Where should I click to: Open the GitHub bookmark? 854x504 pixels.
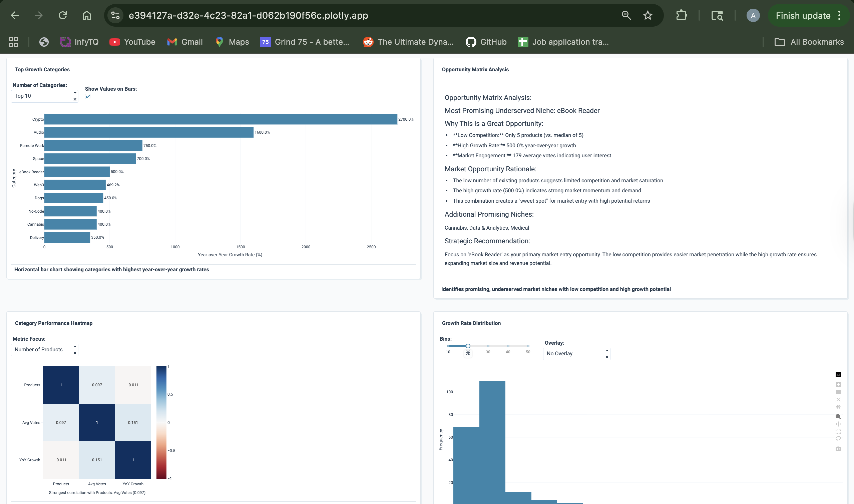click(486, 42)
